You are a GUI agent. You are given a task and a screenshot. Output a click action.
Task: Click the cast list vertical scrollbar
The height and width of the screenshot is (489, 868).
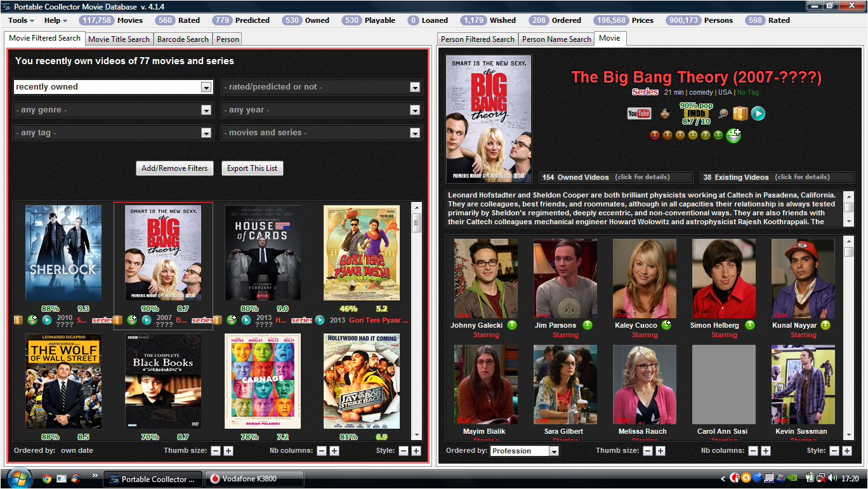[849, 337]
